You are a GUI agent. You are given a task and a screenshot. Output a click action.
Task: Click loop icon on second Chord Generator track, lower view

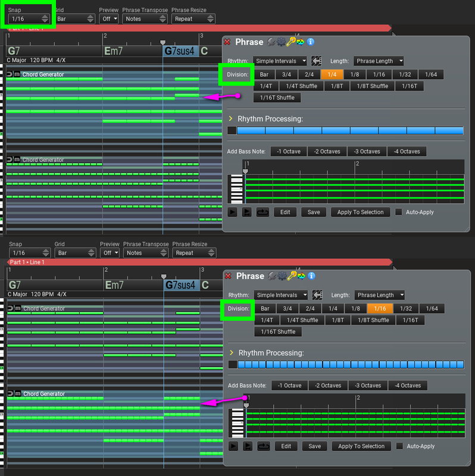[x=11, y=393]
